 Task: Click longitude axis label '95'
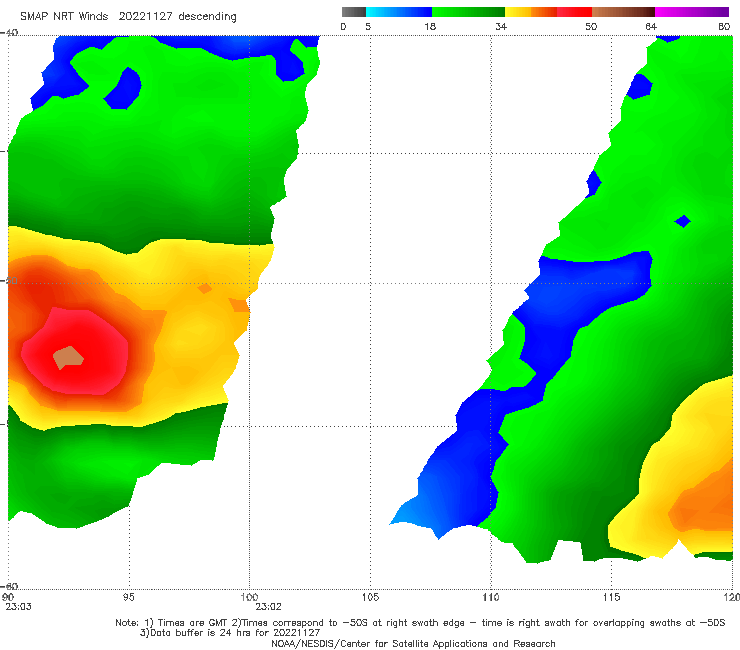coord(128,597)
